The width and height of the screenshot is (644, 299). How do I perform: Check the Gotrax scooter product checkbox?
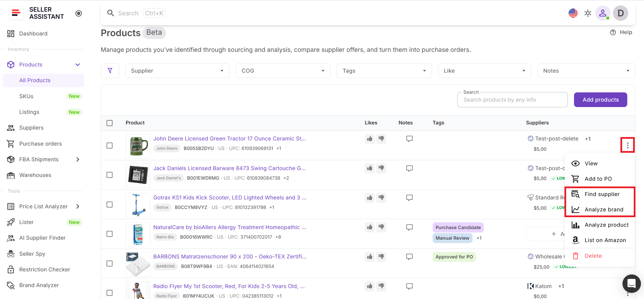pyautogui.click(x=110, y=205)
